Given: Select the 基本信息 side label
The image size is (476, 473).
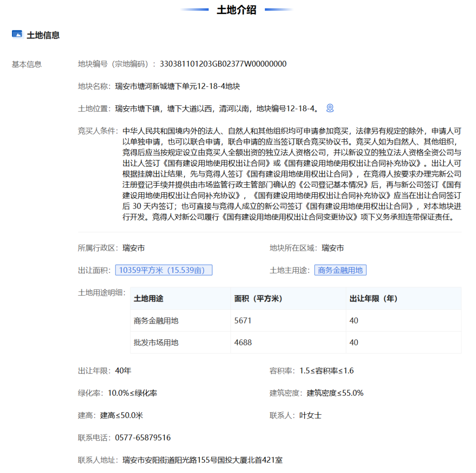Looking at the screenshot, I should 26,64.
